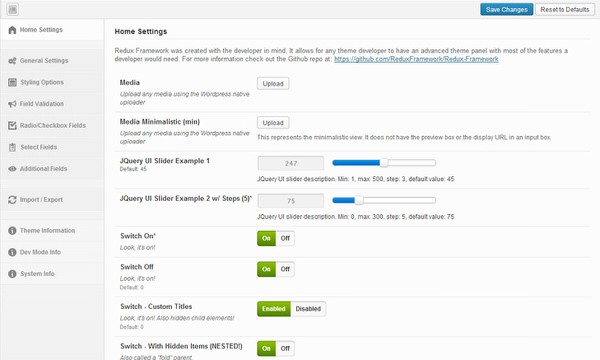Set Switch On to On

[266, 238]
